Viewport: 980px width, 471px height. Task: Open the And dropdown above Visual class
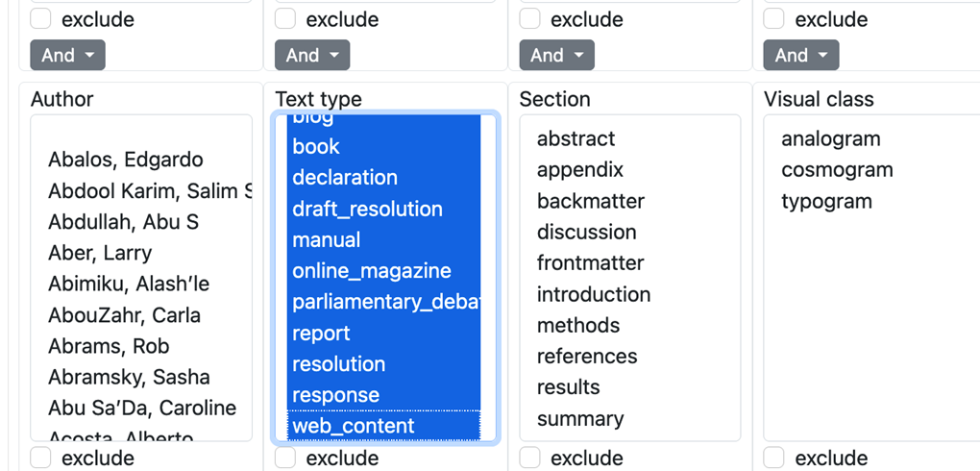click(x=800, y=55)
